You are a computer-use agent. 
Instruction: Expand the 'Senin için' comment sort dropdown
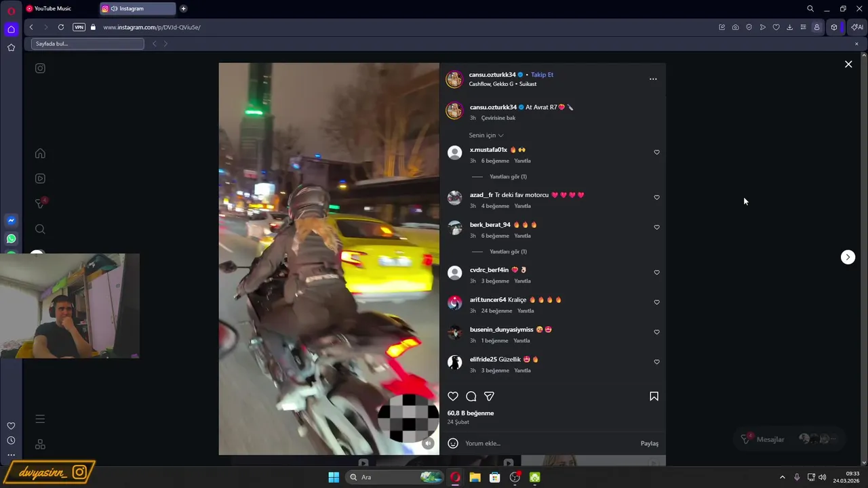[x=486, y=136]
